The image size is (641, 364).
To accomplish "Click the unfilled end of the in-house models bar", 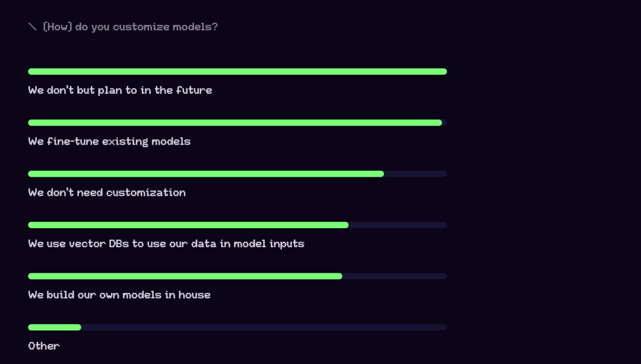I will pos(395,276).
